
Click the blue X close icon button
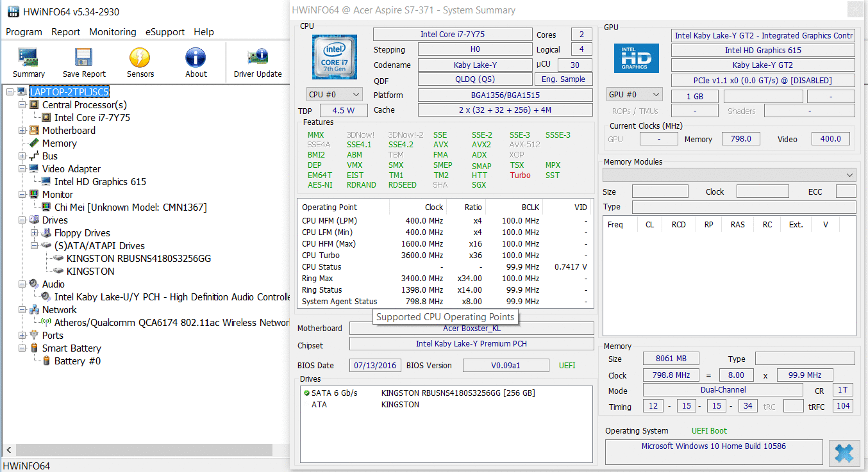click(x=844, y=453)
